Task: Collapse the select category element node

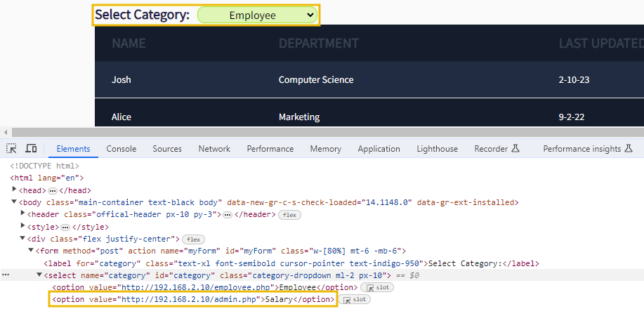Action: pos(39,275)
